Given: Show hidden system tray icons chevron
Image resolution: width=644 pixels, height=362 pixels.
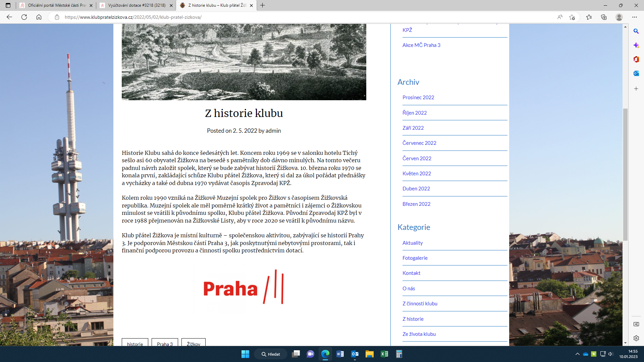Looking at the screenshot, I should [577, 354].
